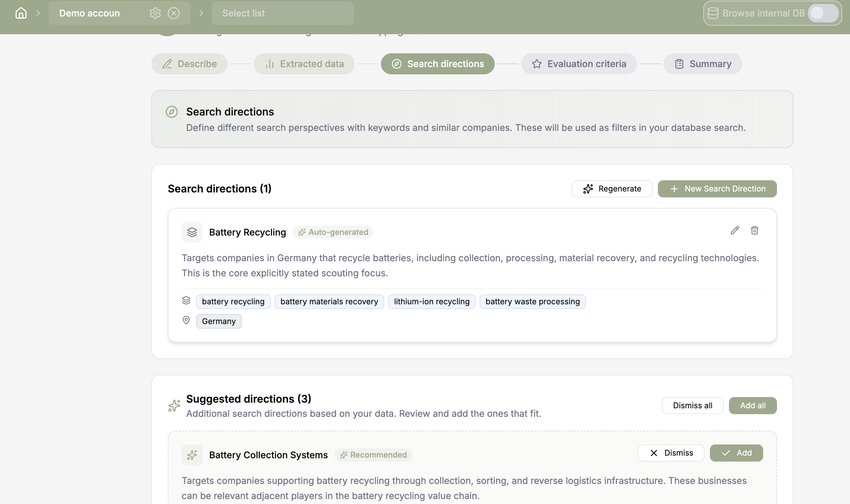Edit the Battery Recycling direction
The image size is (850, 504).
(735, 231)
